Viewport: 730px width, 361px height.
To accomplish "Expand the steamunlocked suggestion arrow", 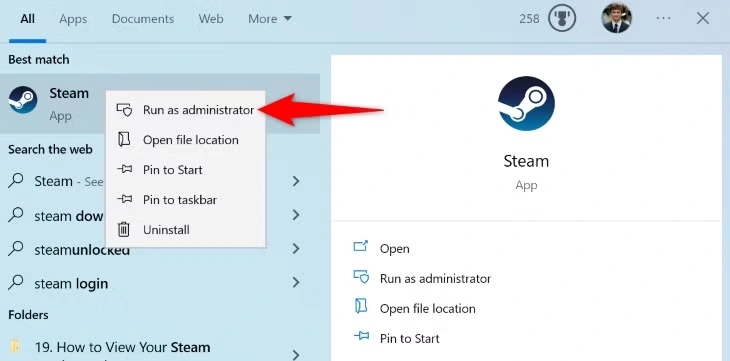I will (296, 248).
